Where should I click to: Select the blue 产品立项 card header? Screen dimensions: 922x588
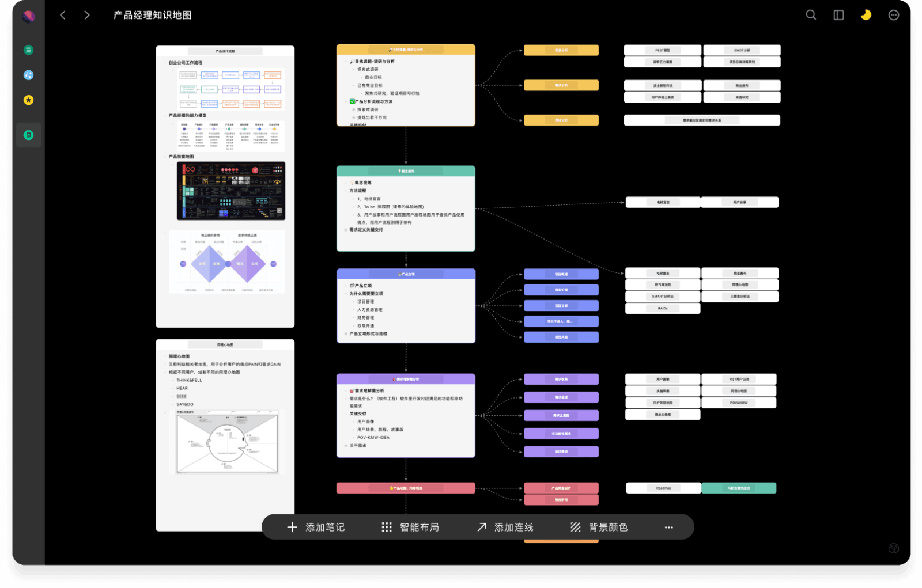[x=406, y=274]
